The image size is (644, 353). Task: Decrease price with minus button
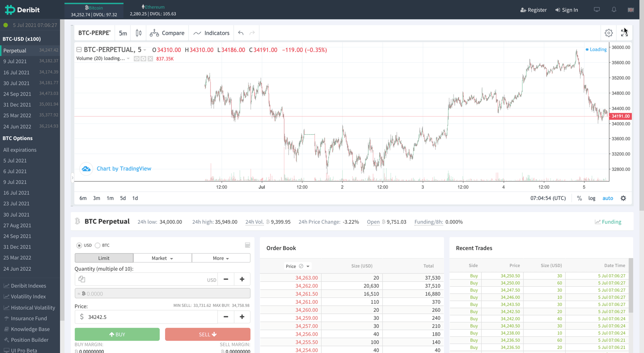pos(226,317)
